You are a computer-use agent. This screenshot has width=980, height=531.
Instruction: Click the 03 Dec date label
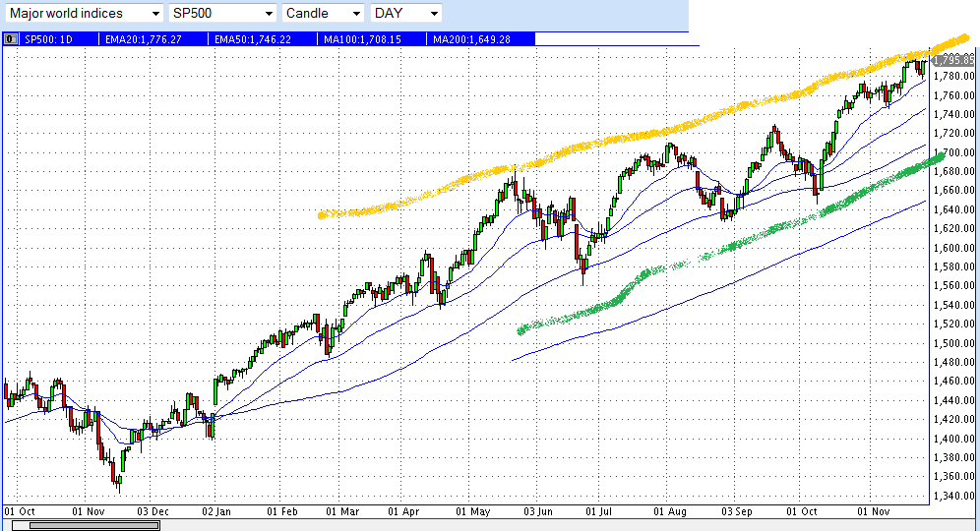click(x=153, y=511)
